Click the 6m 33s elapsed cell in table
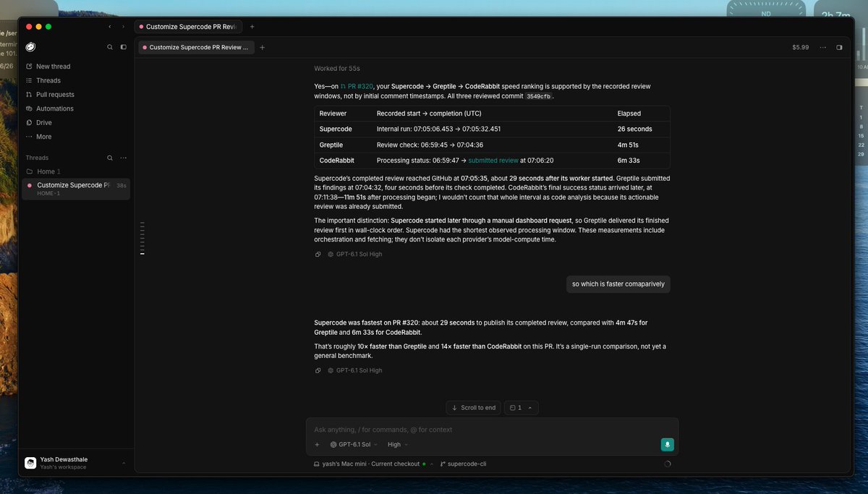 click(628, 161)
